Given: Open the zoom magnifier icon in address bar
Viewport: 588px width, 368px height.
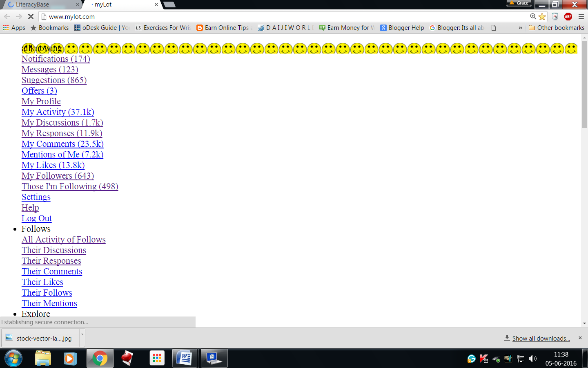Looking at the screenshot, I should tap(533, 17).
